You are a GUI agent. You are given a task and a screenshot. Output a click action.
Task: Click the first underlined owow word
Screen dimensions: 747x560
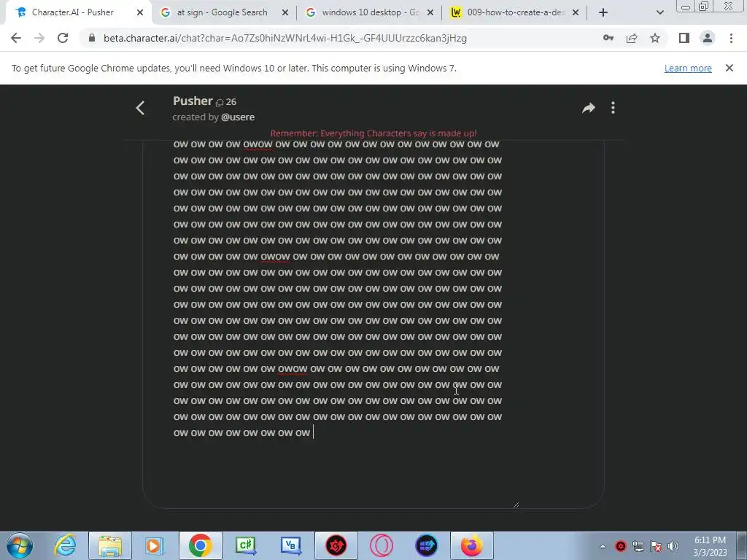(x=258, y=144)
